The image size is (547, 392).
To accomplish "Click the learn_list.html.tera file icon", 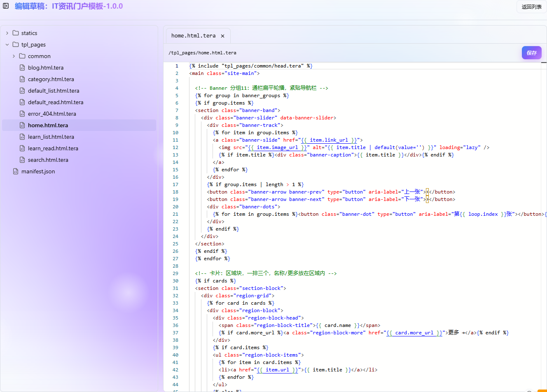I will [x=22, y=137].
